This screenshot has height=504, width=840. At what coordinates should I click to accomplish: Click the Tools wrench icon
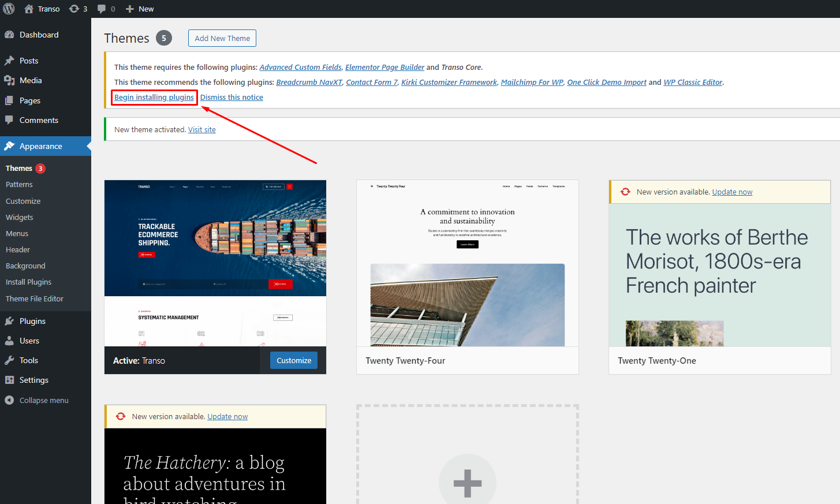click(9, 360)
